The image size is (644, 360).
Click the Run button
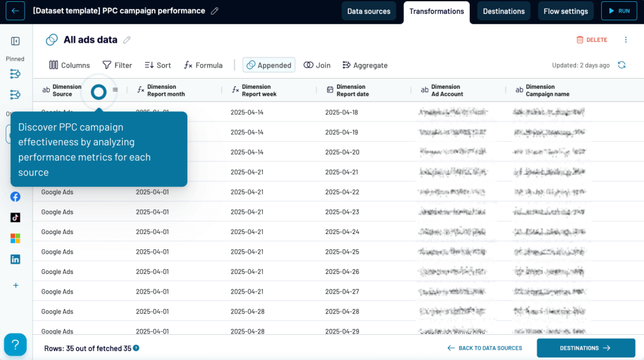[x=619, y=11]
